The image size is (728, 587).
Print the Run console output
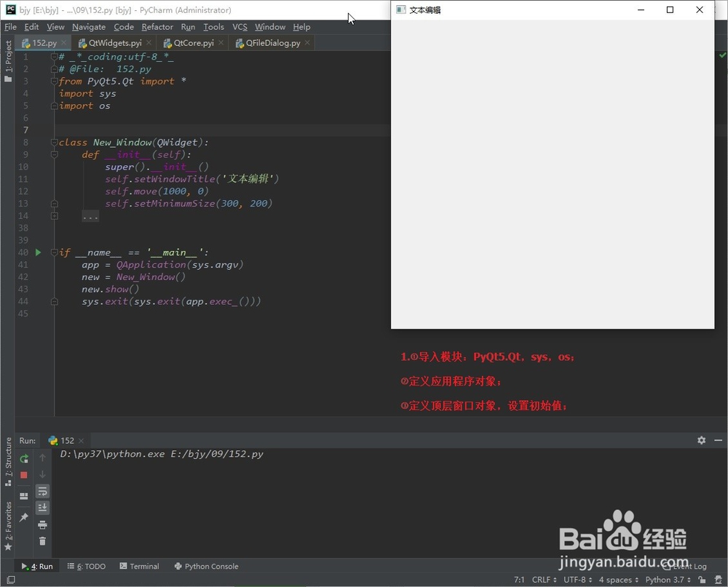42,525
